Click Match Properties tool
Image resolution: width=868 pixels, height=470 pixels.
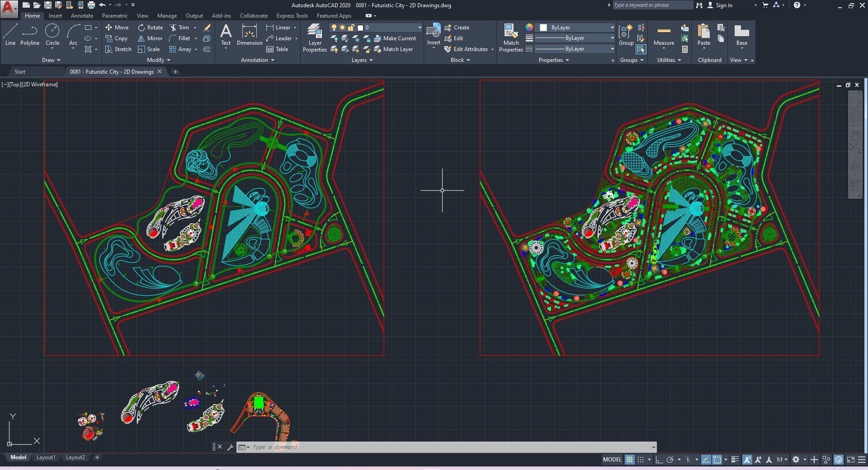coord(511,38)
